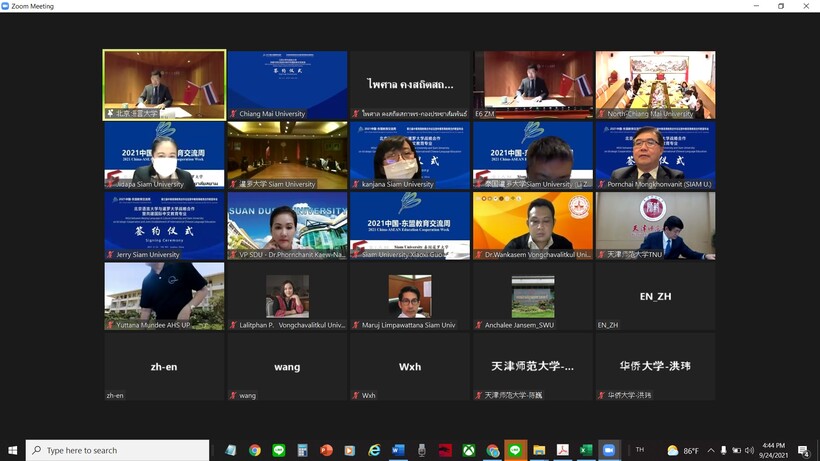Open PowerPoint from the taskbar
Screen dimensions: 820x461
point(326,450)
